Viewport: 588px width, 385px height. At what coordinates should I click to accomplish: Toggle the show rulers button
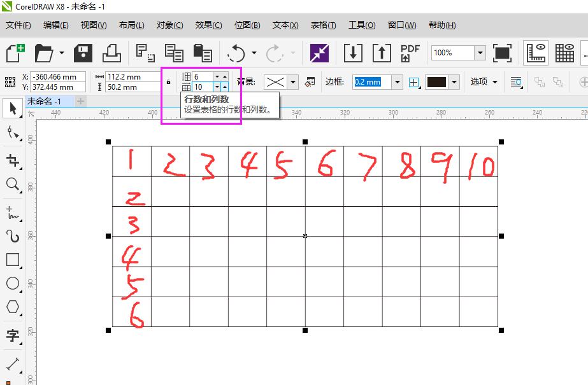pyautogui.click(x=536, y=53)
